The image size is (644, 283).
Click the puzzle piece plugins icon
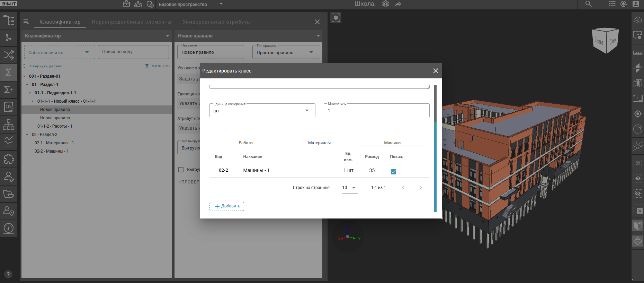9,159
